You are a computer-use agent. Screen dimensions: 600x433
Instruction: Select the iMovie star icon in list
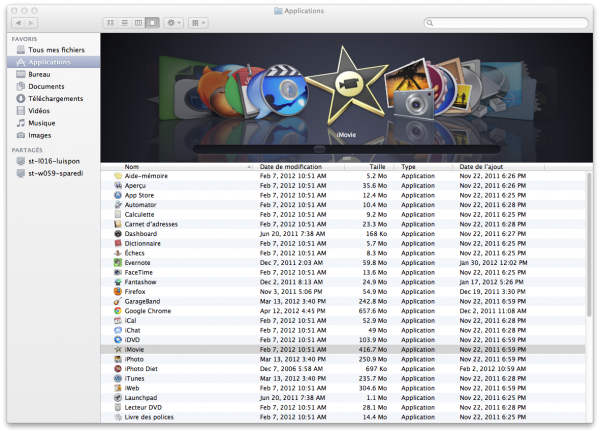click(x=118, y=350)
